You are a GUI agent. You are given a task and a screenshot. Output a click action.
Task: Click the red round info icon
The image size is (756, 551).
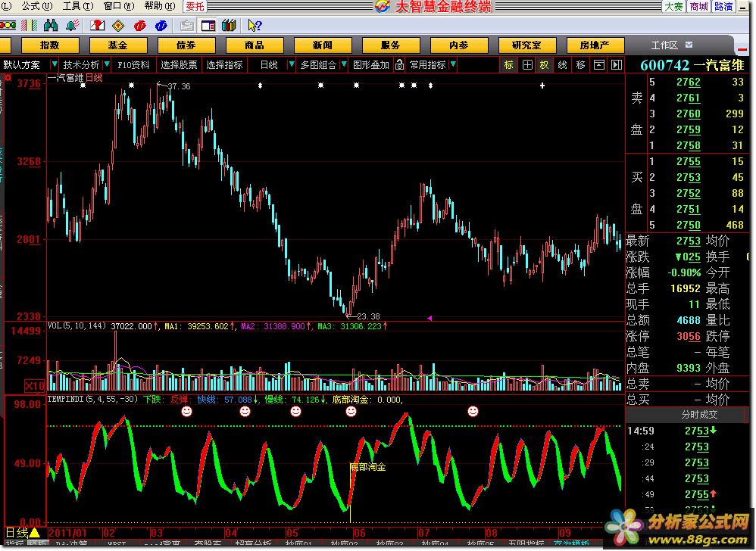pos(140,25)
